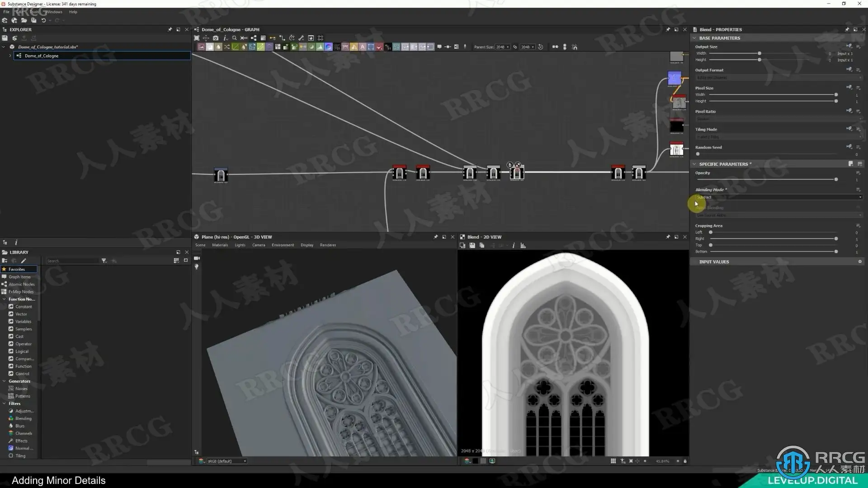Pin the Graph panel
The height and width of the screenshot is (488, 868).
coord(668,29)
